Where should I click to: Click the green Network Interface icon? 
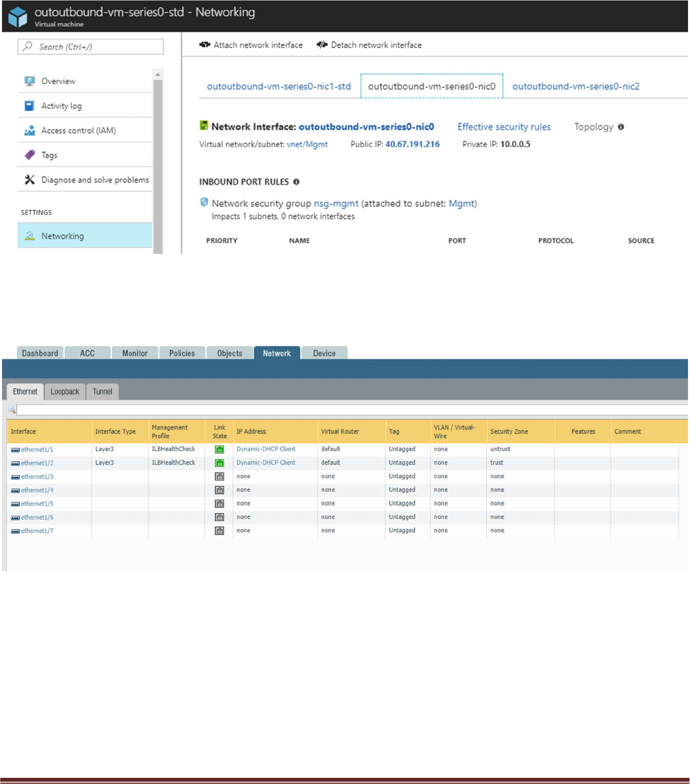coord(204,125)
